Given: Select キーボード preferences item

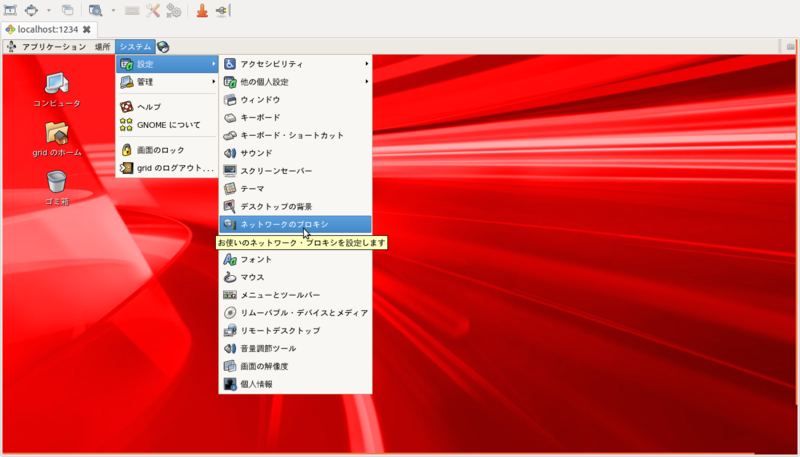Looking at the screenshot, I should click(295, 117).
